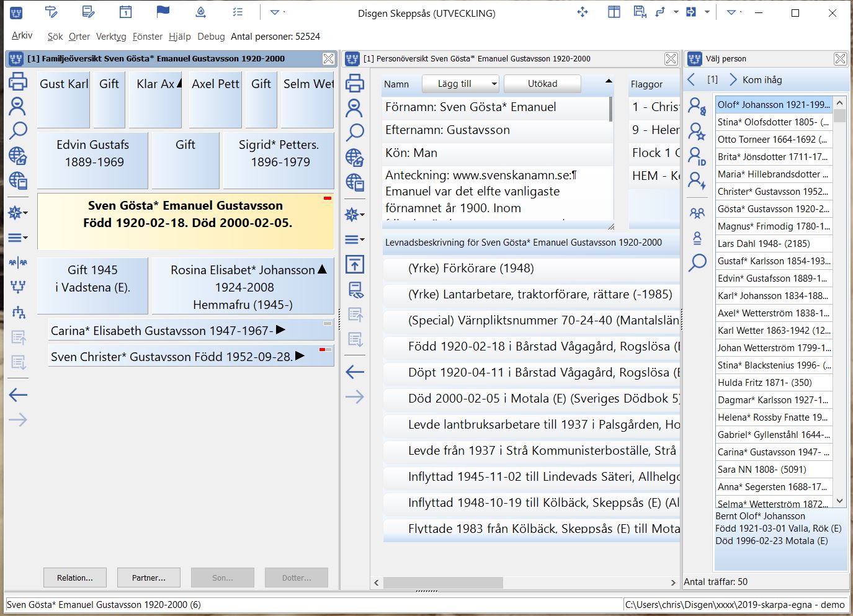Go to next list in Välj person
Viewport: 853px width, 616px height.
click(733, 79)
